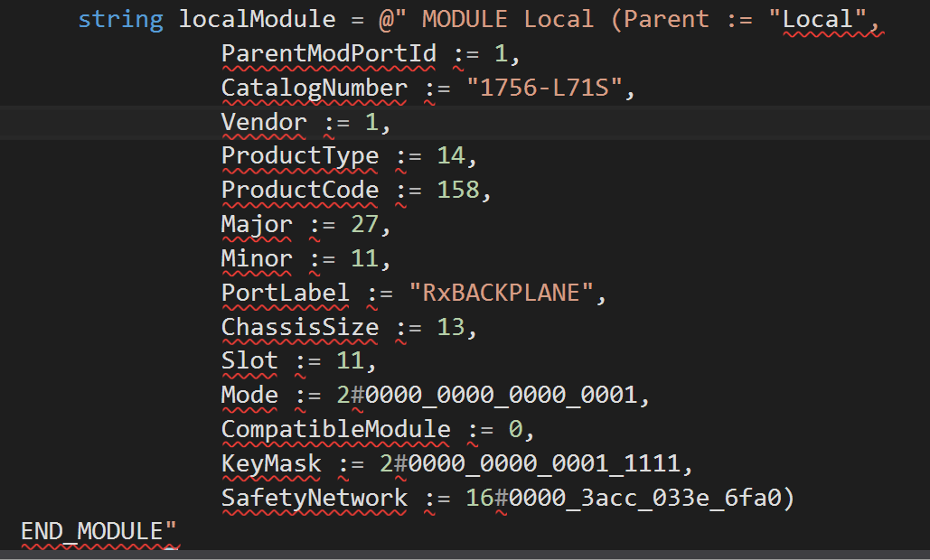Click the Major identifier

tap(257, 225)
